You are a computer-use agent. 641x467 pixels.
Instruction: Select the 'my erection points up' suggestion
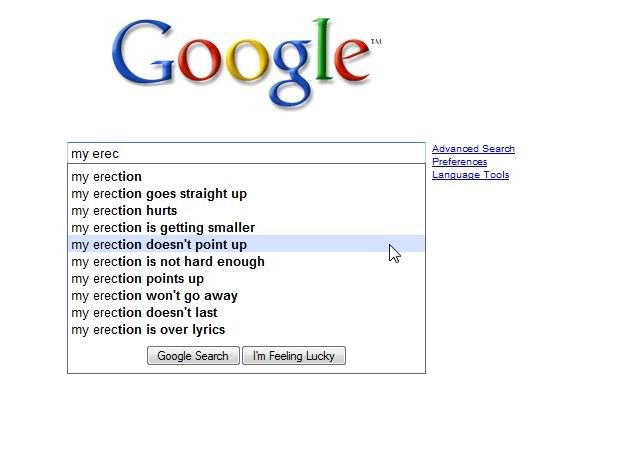[137, 279]
